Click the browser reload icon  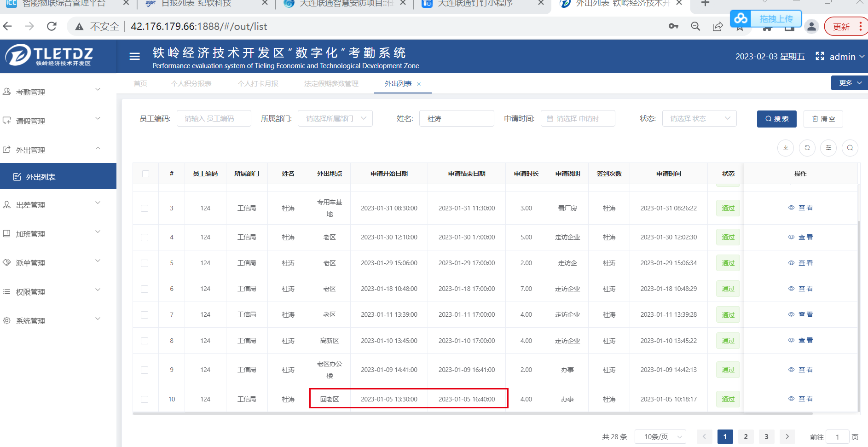(52, 26)
